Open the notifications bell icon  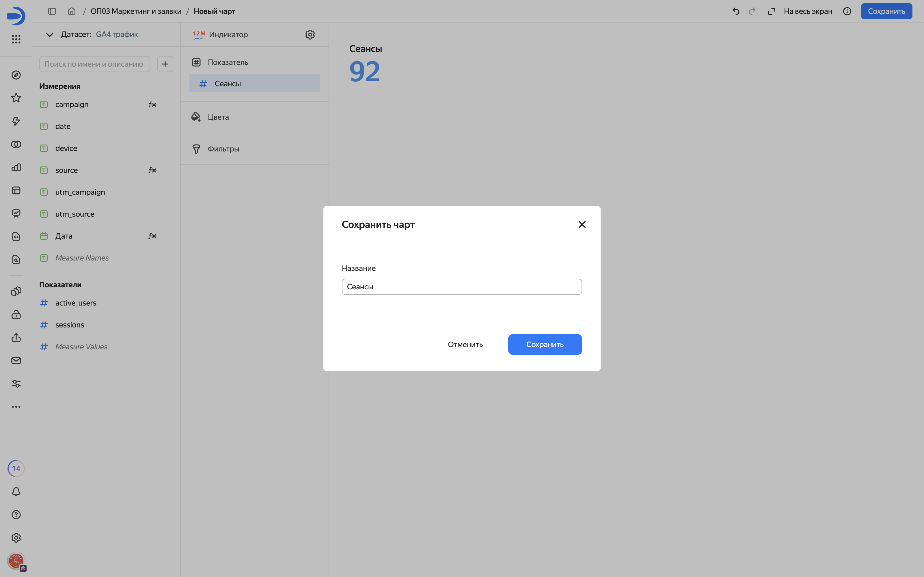(x=16, y=492)
